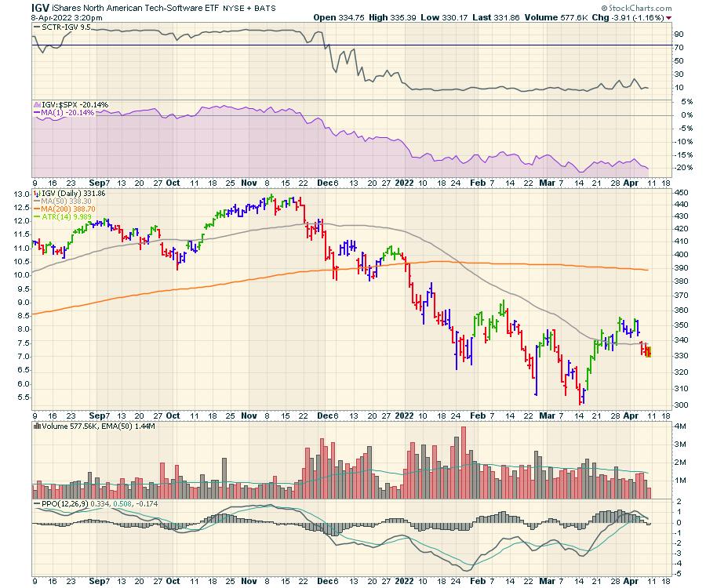Click the 8-Apr-2022 3:20pm timestamp

[x=67, y=18]
